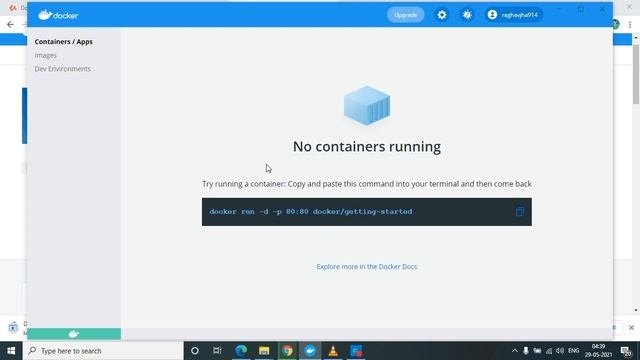Open the clock showing 04:39
640x360 pixels.
(598, 351)
